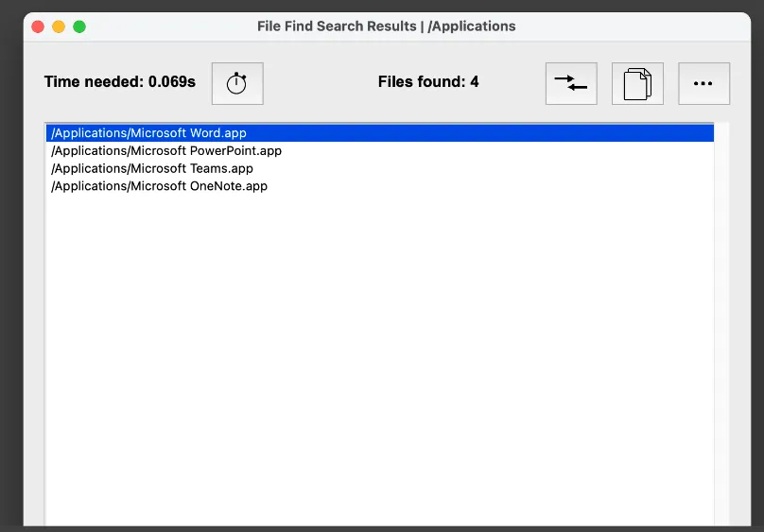Image resolution: width=764 pixels, height=532 pixels.
Task: Click the stopwatch timer icon button
Action: pyautogui.click(x=236, y=83)
